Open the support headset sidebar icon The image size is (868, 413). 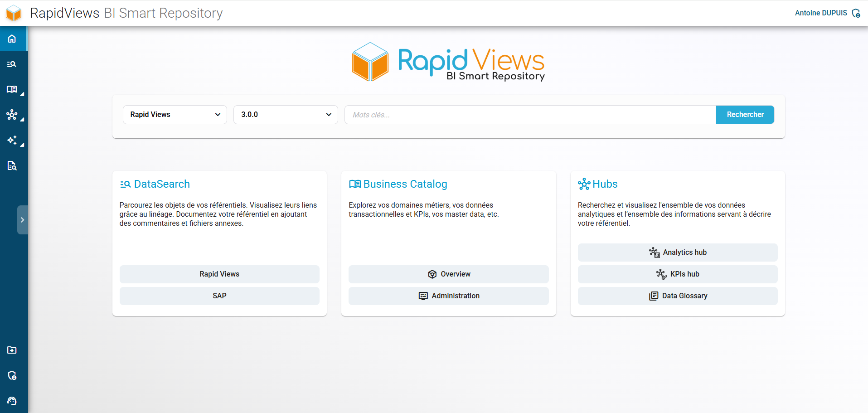tap(12, 401)
